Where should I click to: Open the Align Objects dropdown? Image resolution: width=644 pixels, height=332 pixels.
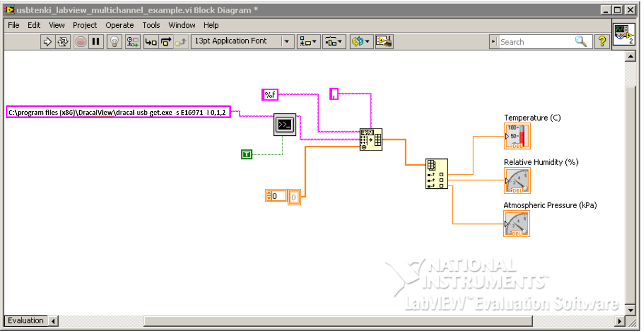[308, 42]
